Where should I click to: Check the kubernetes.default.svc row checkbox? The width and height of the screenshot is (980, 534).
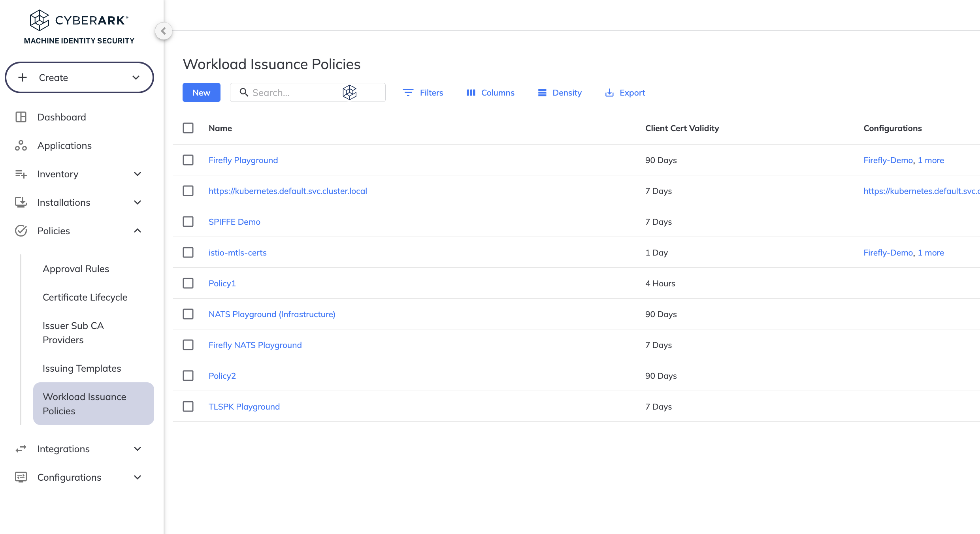click(x=188, y=191)
